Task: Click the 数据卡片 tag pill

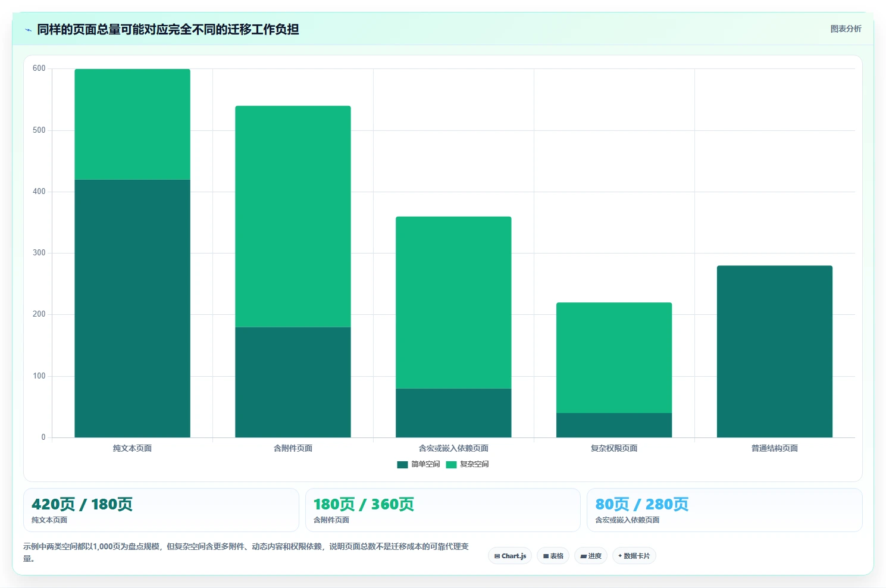Action: coord(634,556)
